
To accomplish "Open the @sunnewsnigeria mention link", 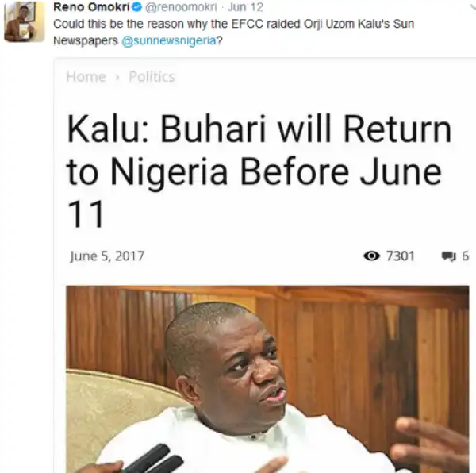I will point(169,40).
